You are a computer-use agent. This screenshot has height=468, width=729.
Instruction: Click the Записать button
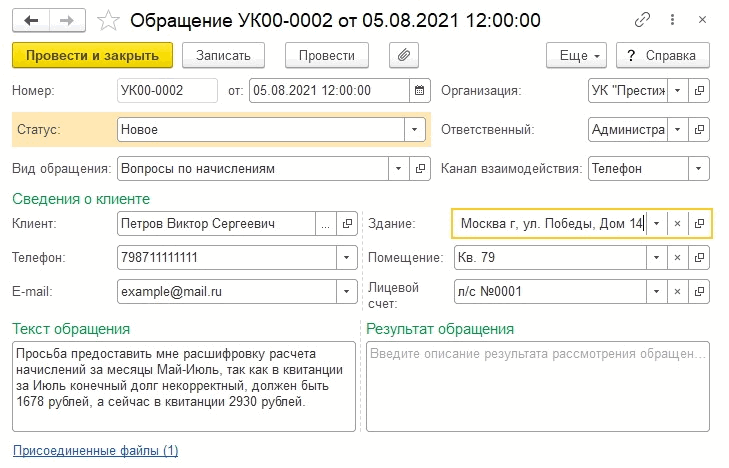230,55
